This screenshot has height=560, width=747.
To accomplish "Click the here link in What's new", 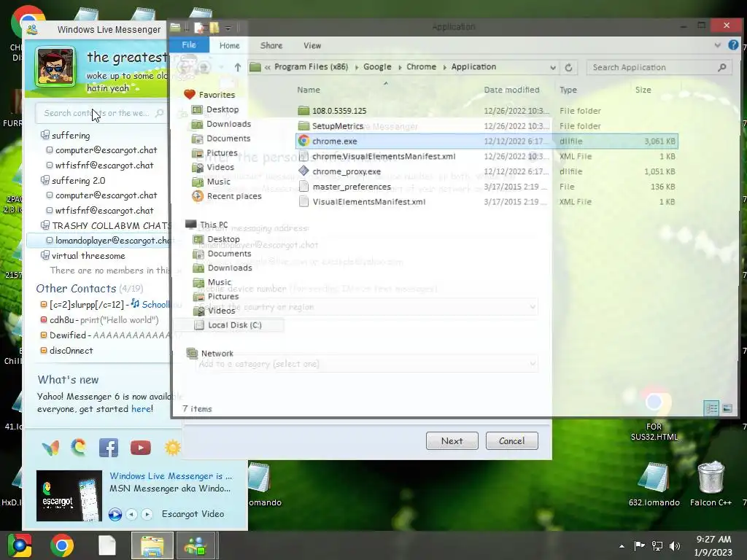I will [x=141, y=408].
